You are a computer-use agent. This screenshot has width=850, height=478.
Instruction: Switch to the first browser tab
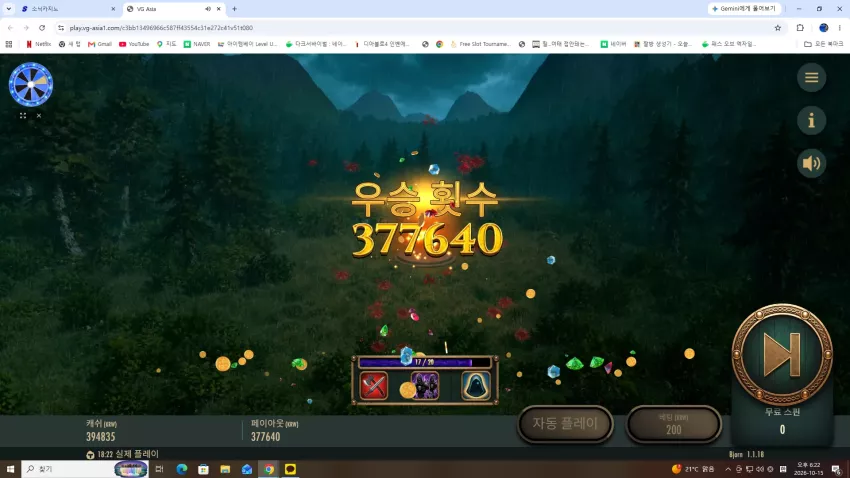[x=68, y=9]
